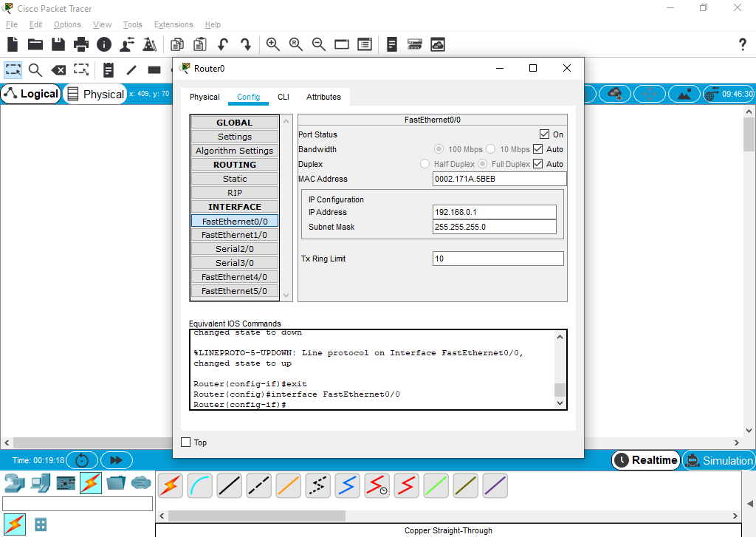
Task: Open the Options menu
Action: 67,24
